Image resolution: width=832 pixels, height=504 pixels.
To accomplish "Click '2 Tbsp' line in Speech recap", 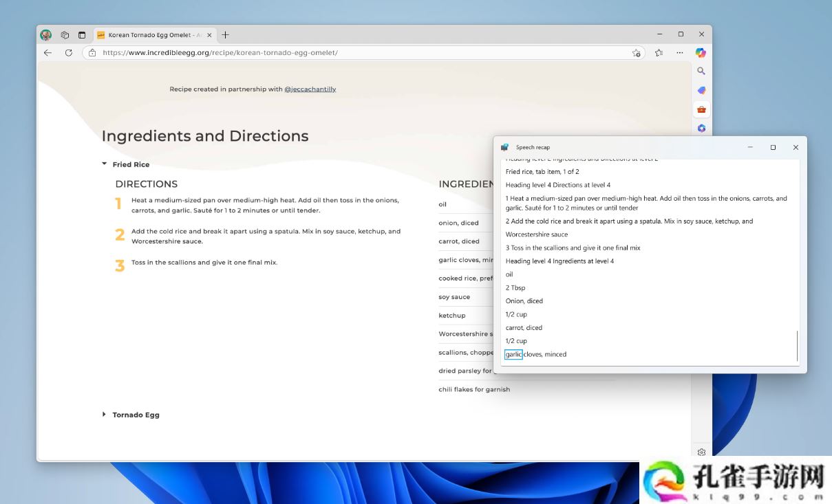I will coord(515,287).
